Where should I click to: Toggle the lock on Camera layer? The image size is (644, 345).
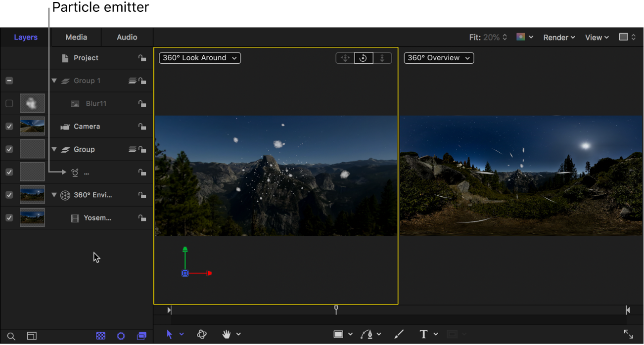142,127
